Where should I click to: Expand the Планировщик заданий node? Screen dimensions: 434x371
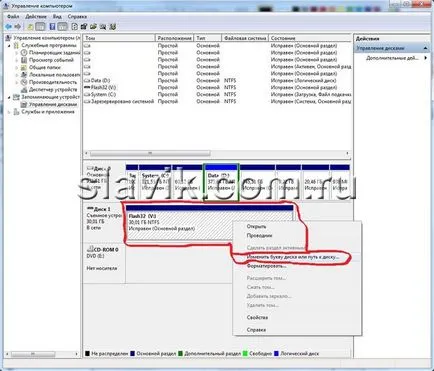[x=17, y=53]
